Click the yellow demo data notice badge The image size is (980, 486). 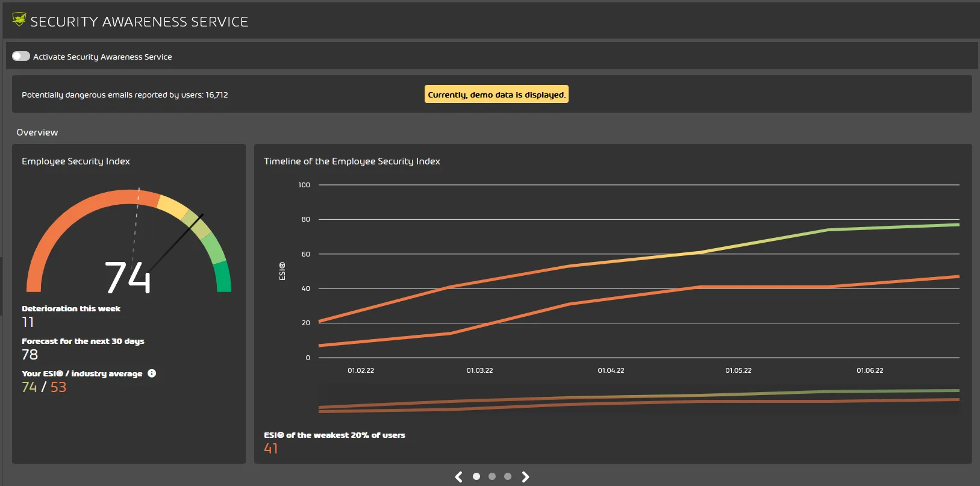496,95
